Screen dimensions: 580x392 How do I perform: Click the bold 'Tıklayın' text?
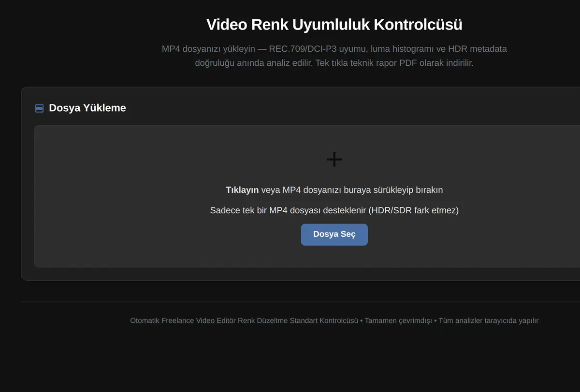click(x=242, y=190)
